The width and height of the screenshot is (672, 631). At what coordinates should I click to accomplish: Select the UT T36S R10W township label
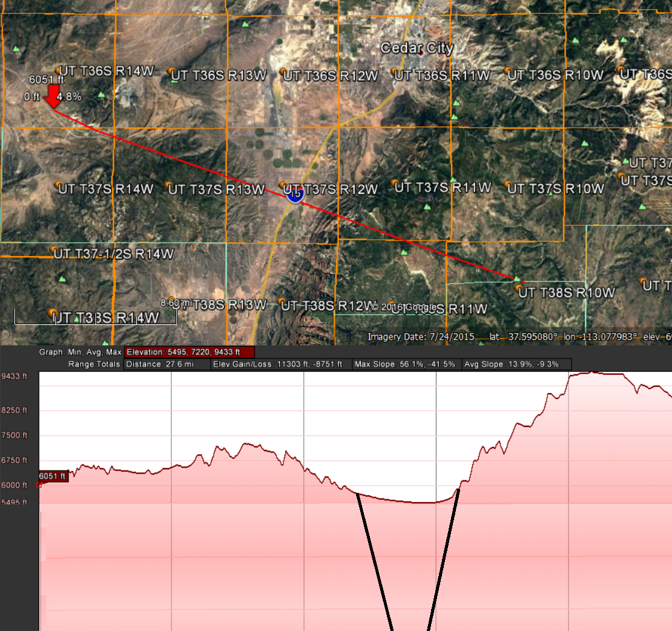[555, 75]
